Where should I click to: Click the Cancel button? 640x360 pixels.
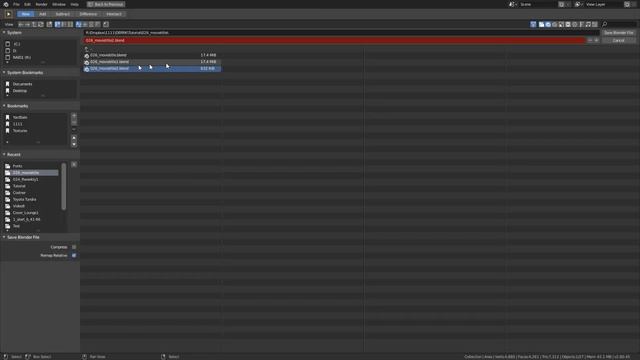tap(619, 40)
